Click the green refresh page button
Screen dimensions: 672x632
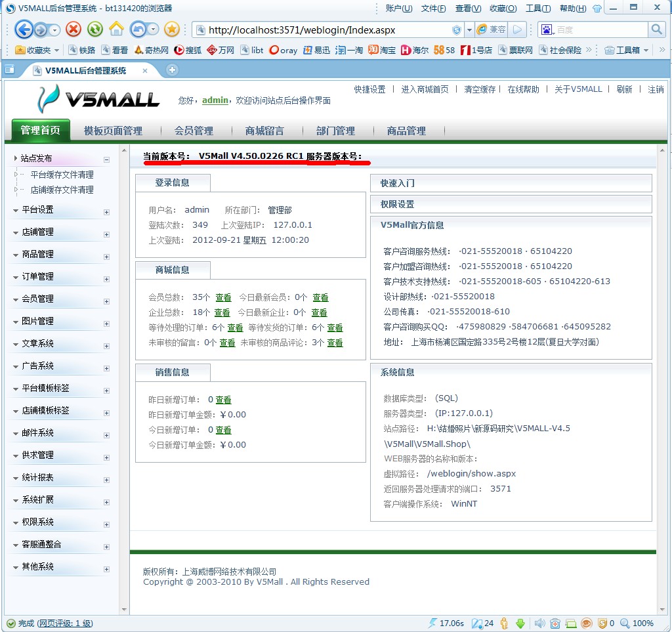(x=94, y=29)
